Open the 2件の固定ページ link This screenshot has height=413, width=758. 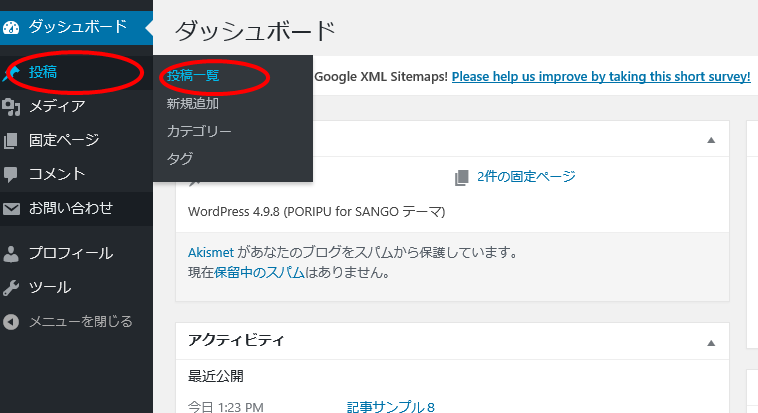526,177
